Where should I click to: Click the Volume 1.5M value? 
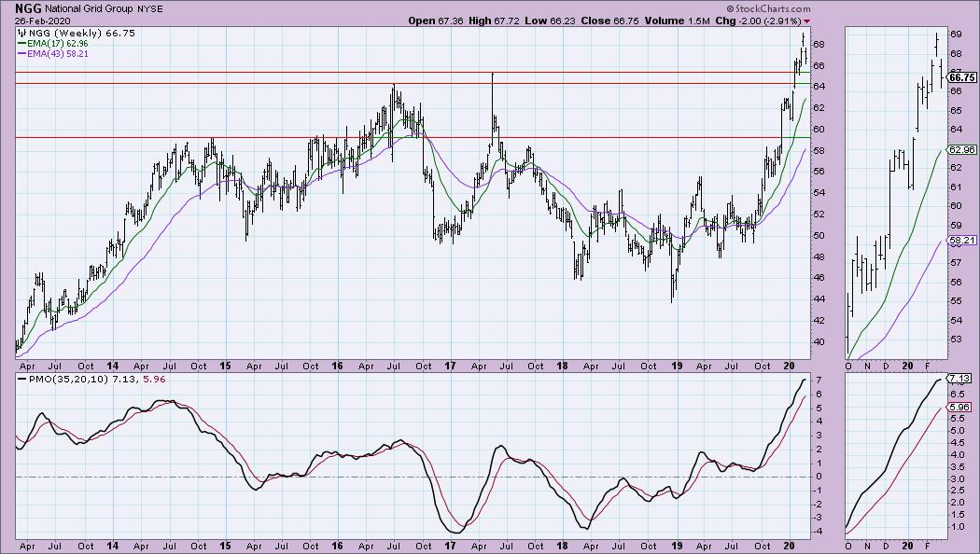coord(677,21)
